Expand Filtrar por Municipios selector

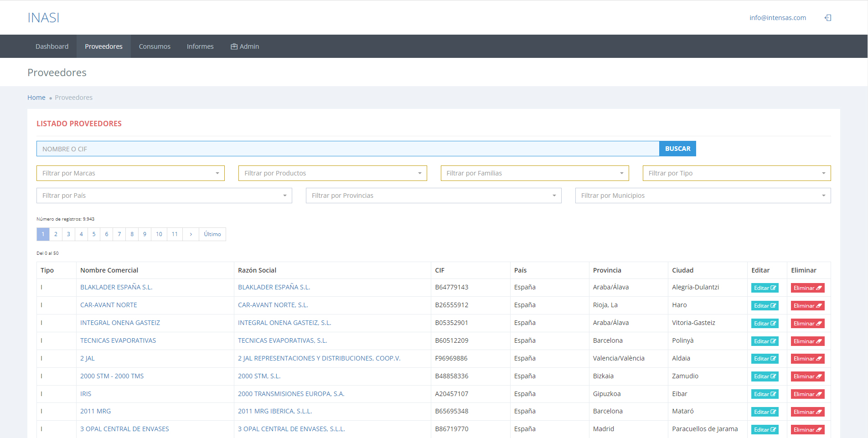point(703,196)
